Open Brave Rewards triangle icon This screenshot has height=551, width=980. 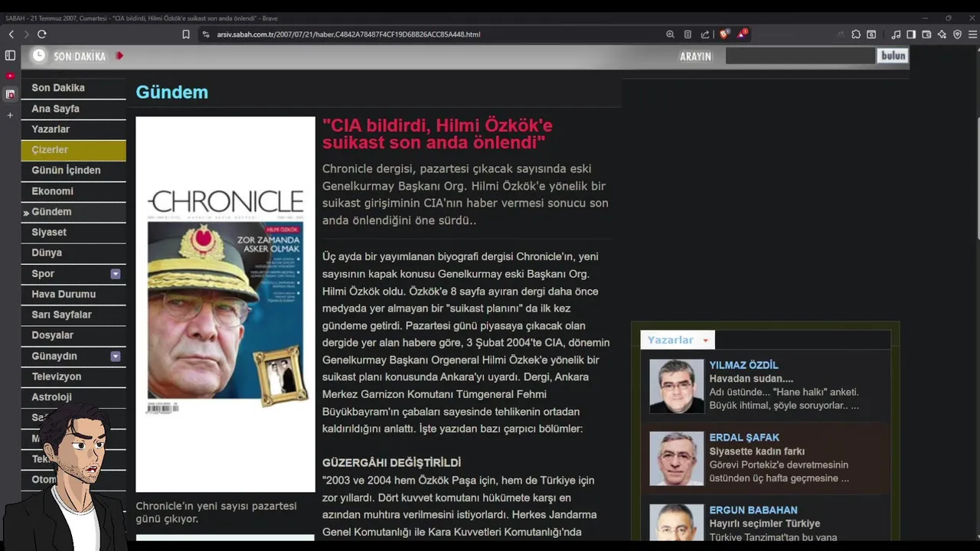tap(743, 34)
